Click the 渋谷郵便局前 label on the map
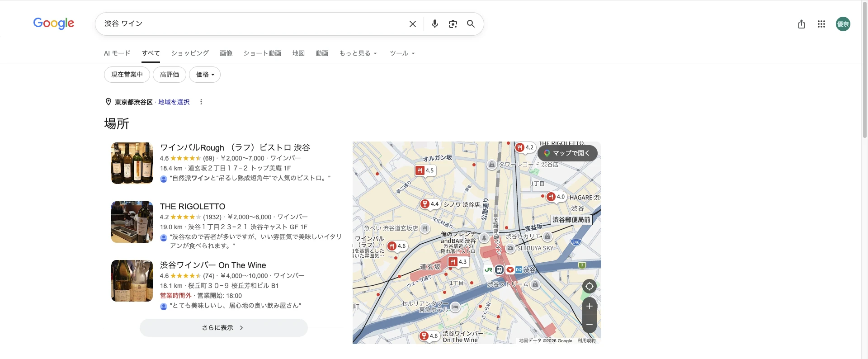The width and height of the screenshot is (868, 359). pyautogui.click(x=571, y=220)
